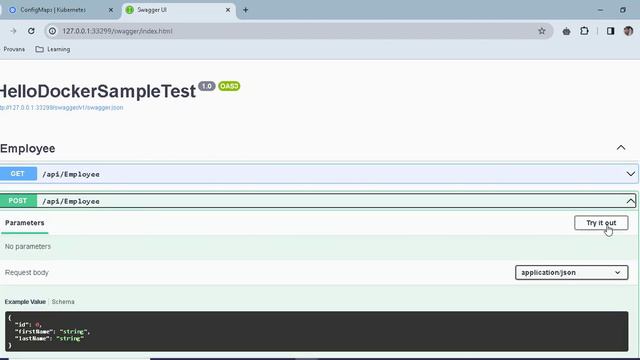This screenshot has width=640, height=360.
Task: Click the OAS3 badge
Action: click(x=229, y=86)
